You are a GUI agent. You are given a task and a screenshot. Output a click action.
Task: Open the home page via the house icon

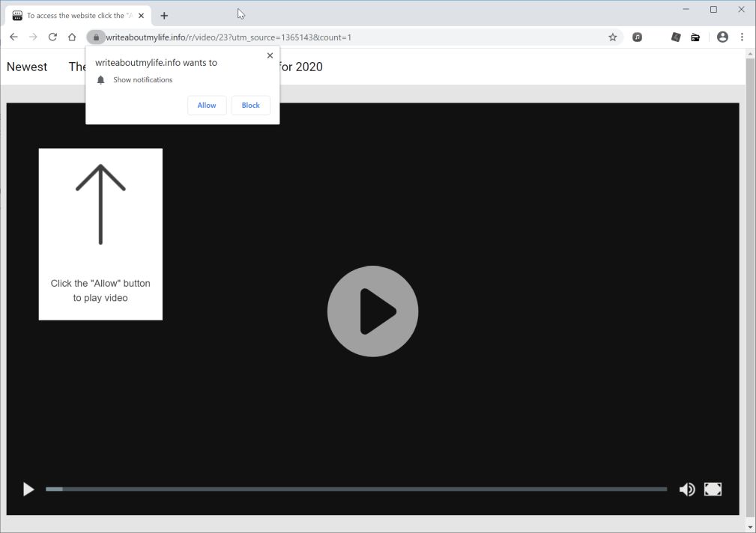pyautogui.click(x=72, y=37)
